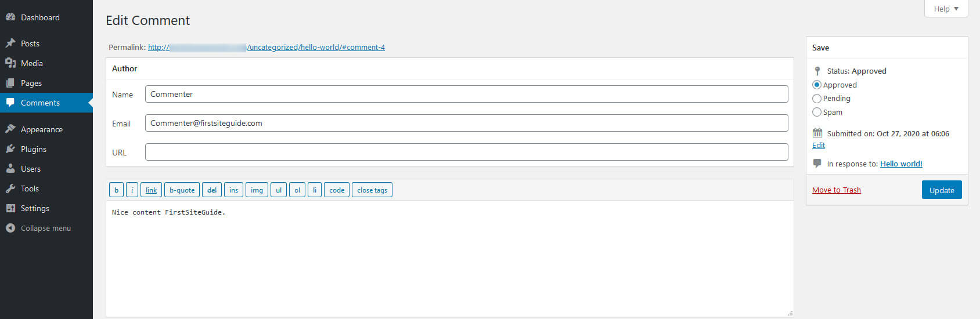The width and height of the screenshot is (980, 319).
Task: Click the blue Update button
Action: [942, 190]
